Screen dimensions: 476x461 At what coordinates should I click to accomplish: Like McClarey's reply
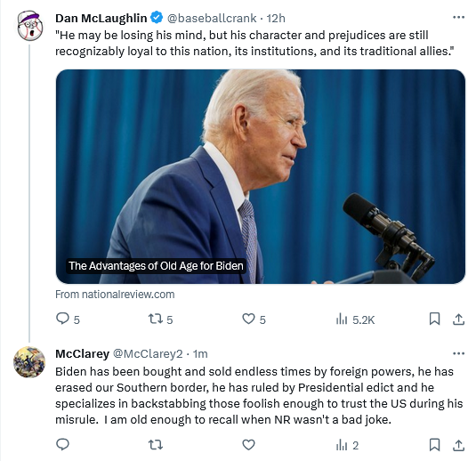point(248,445)
